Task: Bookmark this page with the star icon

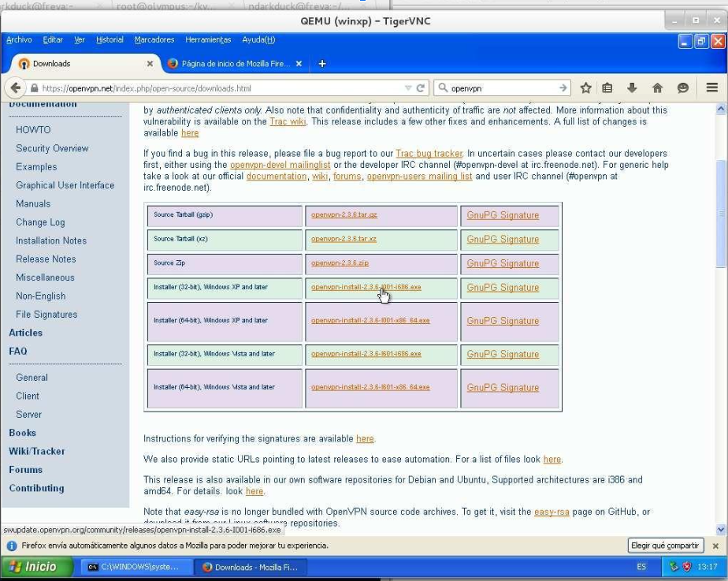Action: 585,88
